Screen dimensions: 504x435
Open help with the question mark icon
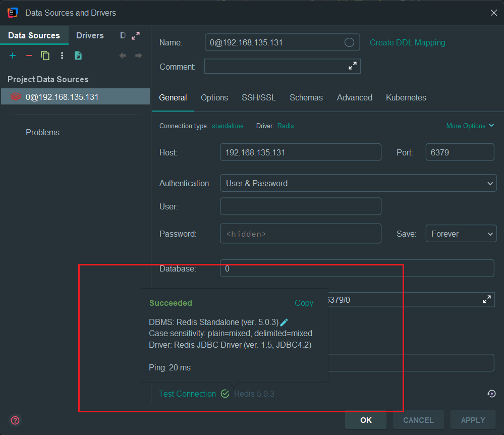click(15, 420)
